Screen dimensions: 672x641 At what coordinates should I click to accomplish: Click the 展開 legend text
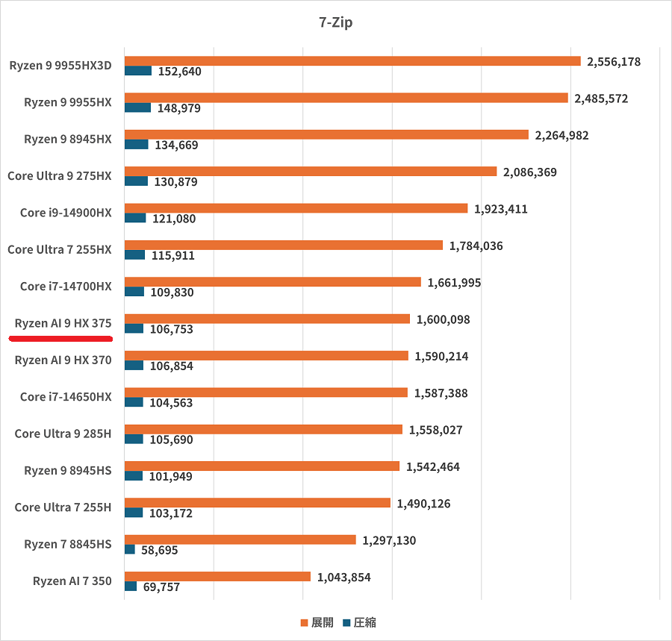pyautogui.click(x=323, y=622)
